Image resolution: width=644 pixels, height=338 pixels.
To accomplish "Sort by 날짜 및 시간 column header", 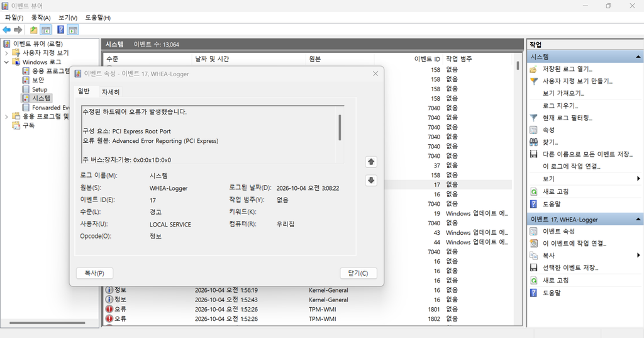I will 249,59.
